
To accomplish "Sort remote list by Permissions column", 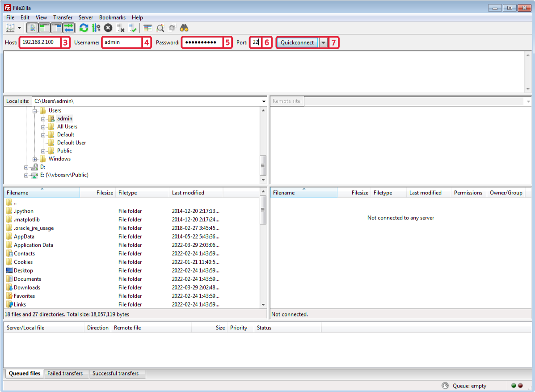I will coord(468,193).
